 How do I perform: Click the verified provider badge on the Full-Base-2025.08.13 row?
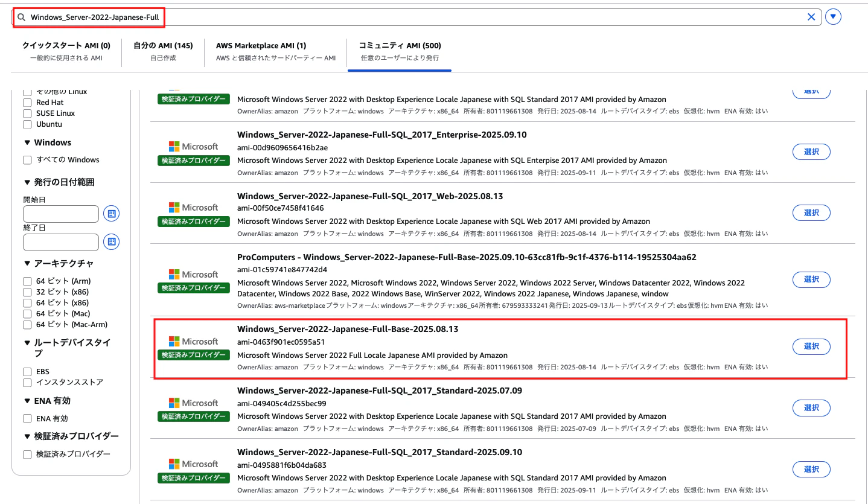[194, 356]
